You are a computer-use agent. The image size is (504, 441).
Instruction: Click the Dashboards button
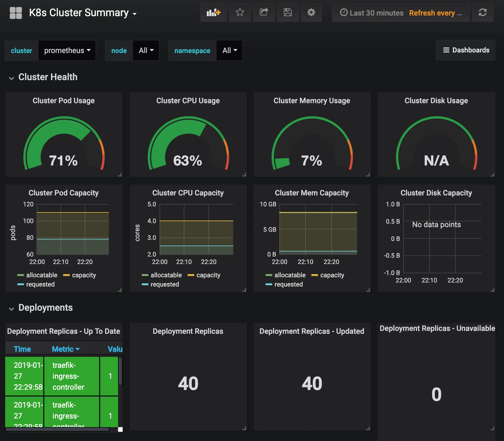tap(465, 50)
